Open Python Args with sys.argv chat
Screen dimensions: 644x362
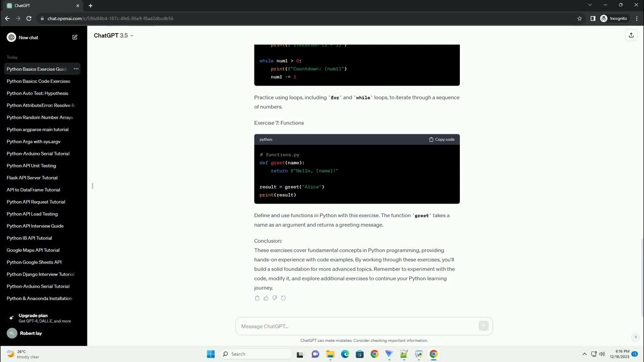(x=42, y=141)
